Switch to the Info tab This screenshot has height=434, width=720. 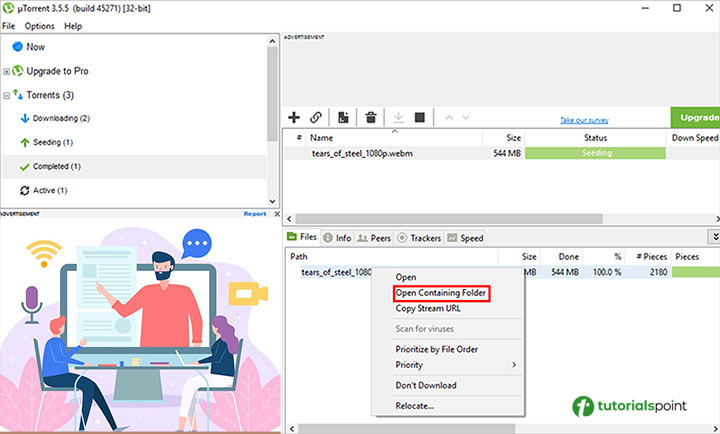338,238
